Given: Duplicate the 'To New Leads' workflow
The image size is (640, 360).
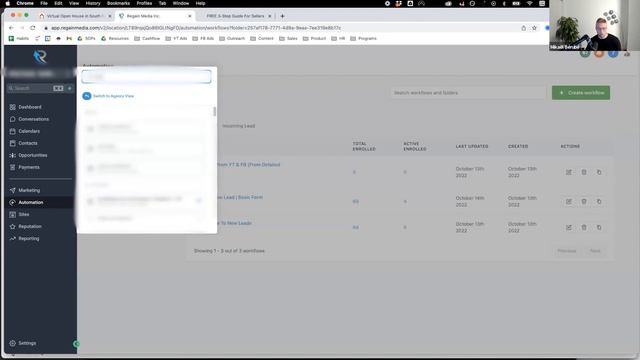Looking at the screenshot, I should tap(599, 227).
